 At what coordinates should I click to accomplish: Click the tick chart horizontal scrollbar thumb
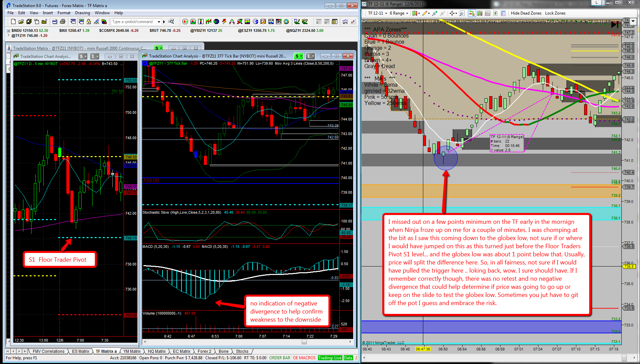tap(304, 342)
